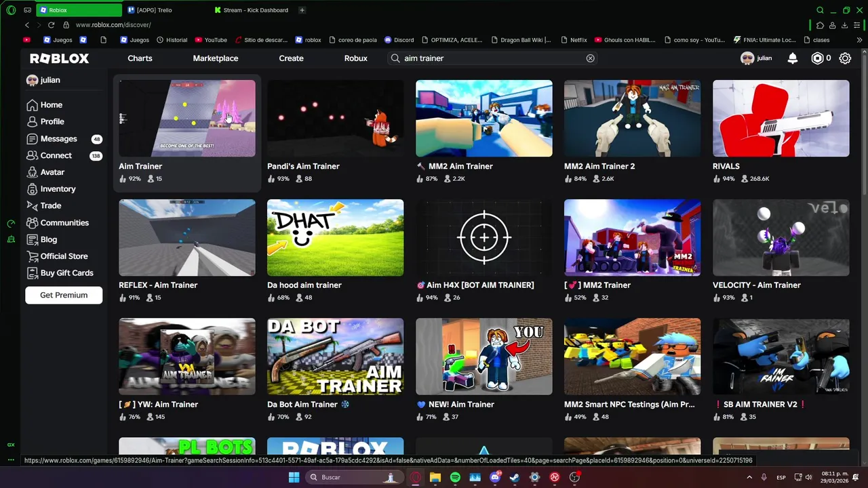Screen dimensions: 868x488
Task: Open Steam from the taskbar
Action: point(515,477)
